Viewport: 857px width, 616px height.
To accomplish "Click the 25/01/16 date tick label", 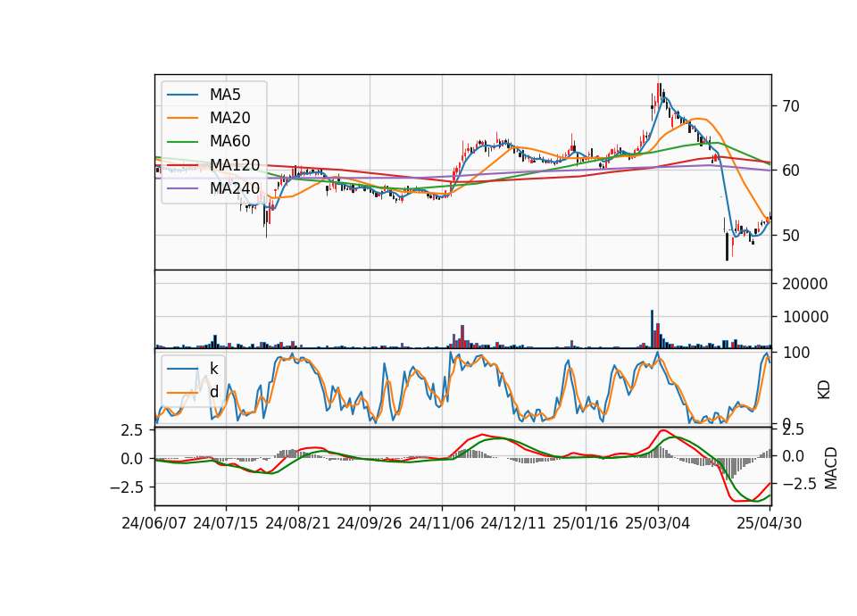I will pyautogui.click(x=585, y=523).
